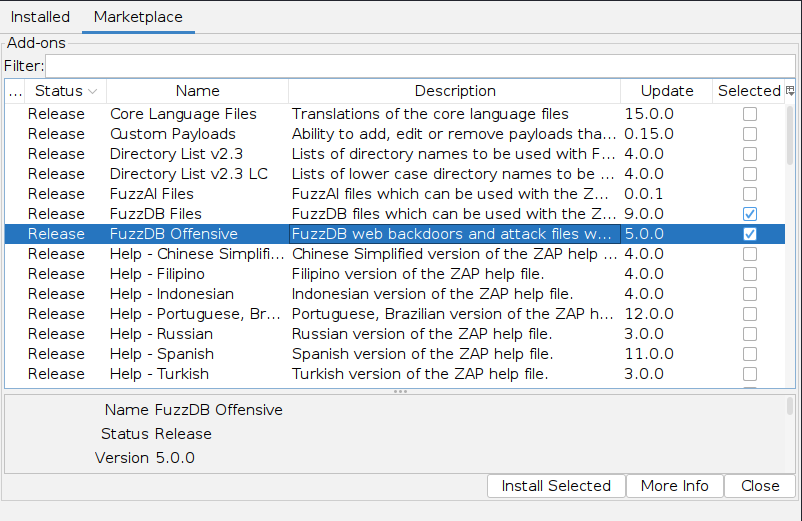
Task: Click the 11.0.0 update version cell
Action: (x=666, y=354)
